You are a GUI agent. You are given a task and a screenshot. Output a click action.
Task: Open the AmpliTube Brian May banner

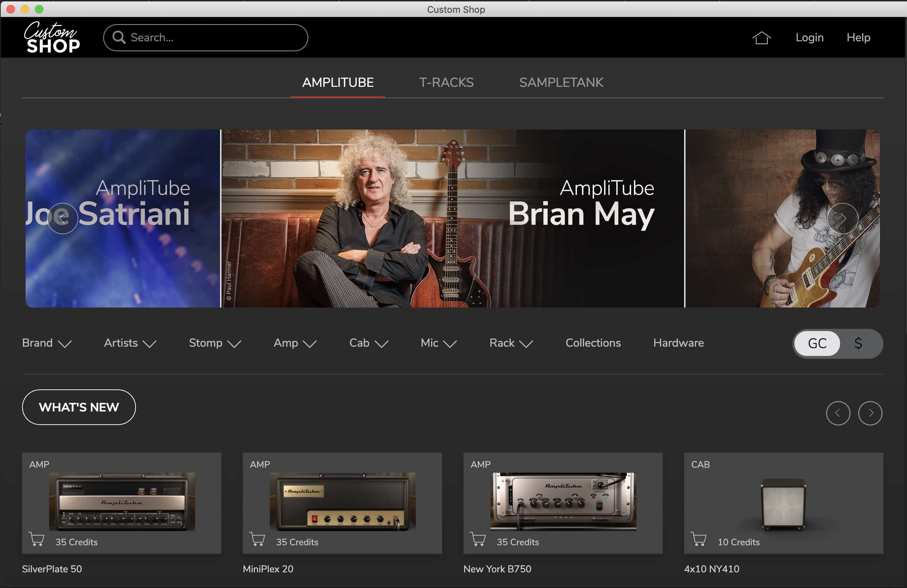pos(453,218)
